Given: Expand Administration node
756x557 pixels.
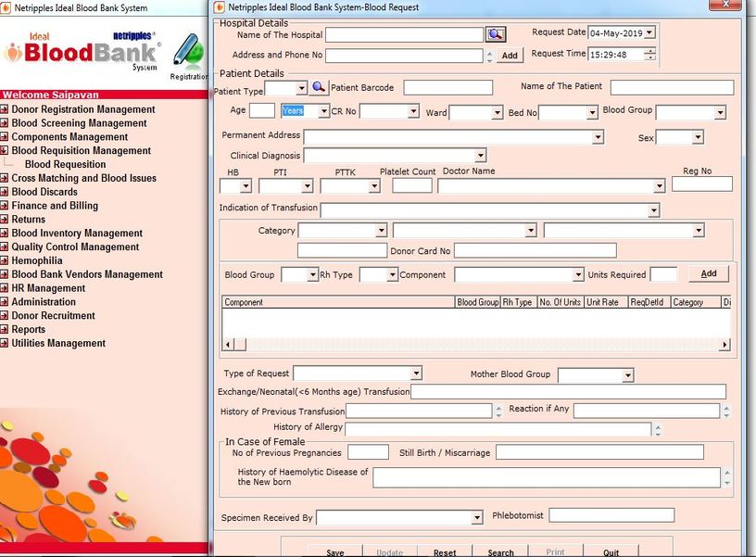Looking at the screenshot, I should (5, 302).
